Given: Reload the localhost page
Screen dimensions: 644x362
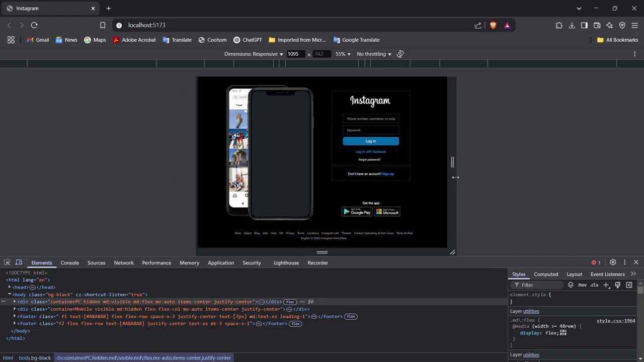Looking at the screenshot, I should tap(34, 25).
